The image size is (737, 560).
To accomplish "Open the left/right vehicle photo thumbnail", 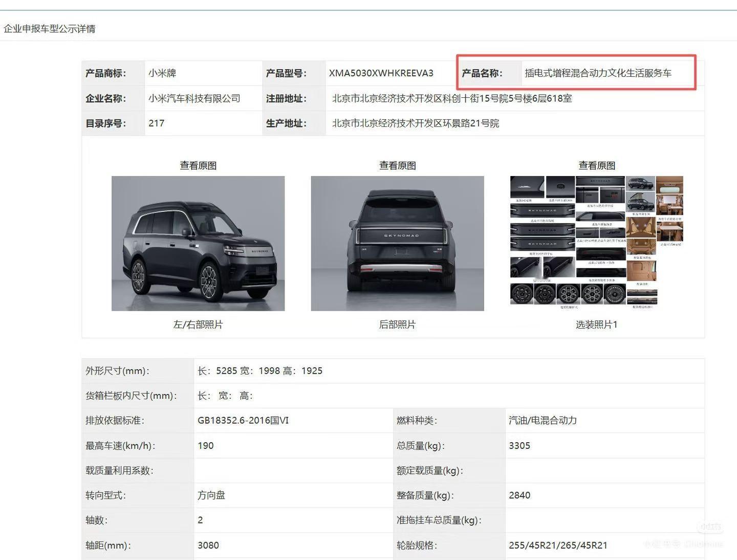I will (x=198, y=243).
